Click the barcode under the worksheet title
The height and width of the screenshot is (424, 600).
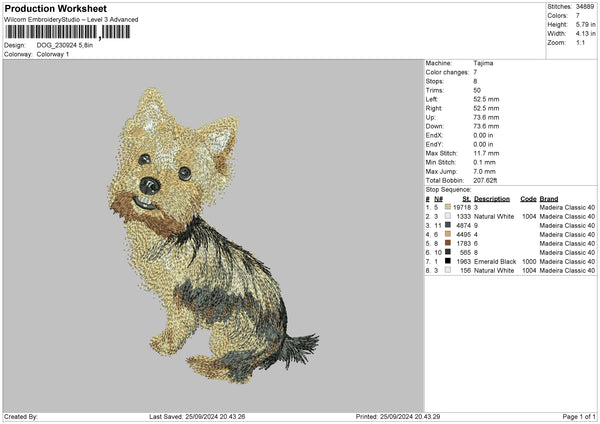click(x=67, y=32)
